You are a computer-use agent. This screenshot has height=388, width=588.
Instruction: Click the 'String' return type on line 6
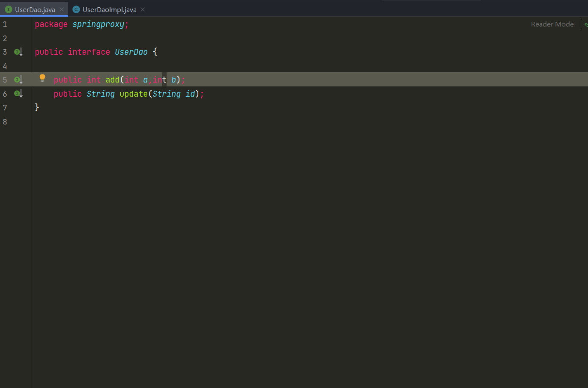point(101,94)
